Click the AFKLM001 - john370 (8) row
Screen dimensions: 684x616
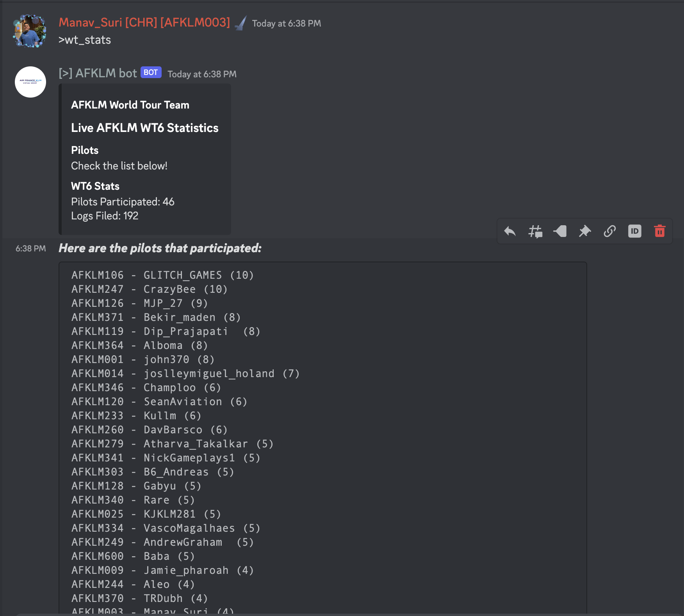(x=143, y=360)
